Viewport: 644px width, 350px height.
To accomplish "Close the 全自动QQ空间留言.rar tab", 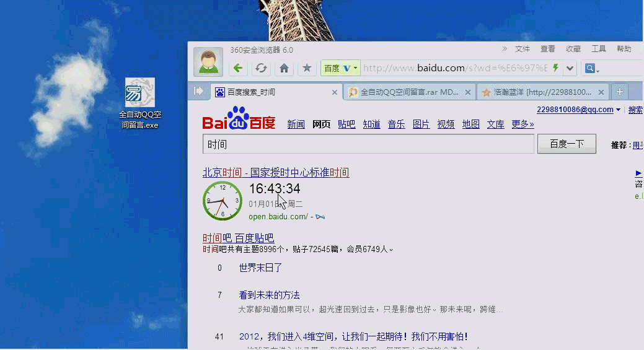I will point(468,92).
